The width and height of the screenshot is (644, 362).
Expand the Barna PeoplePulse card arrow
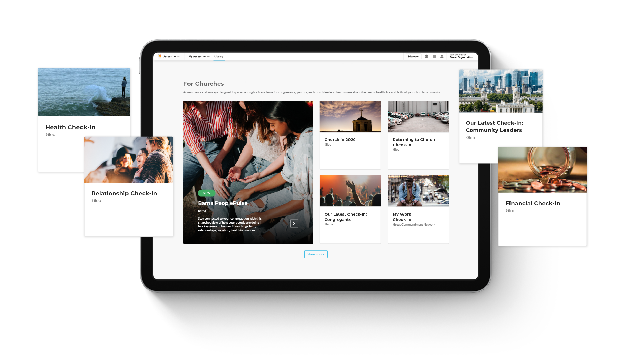point(294,223)
